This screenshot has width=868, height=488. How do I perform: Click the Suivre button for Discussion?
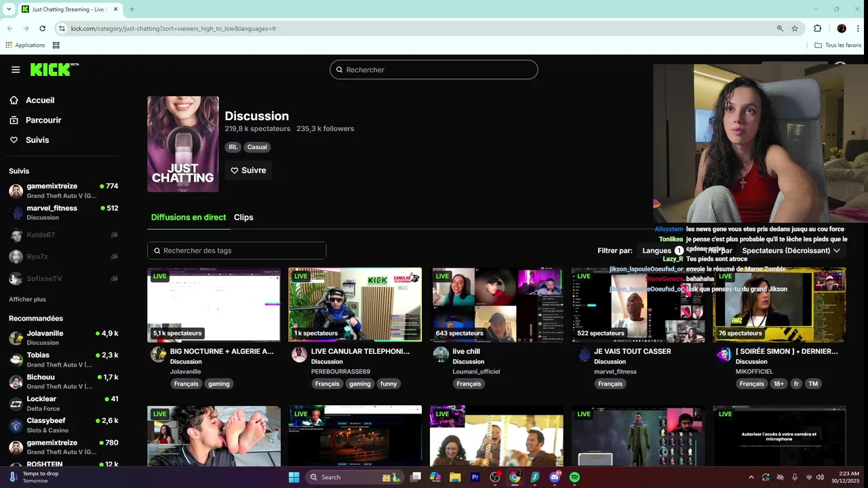coord(248,170)
